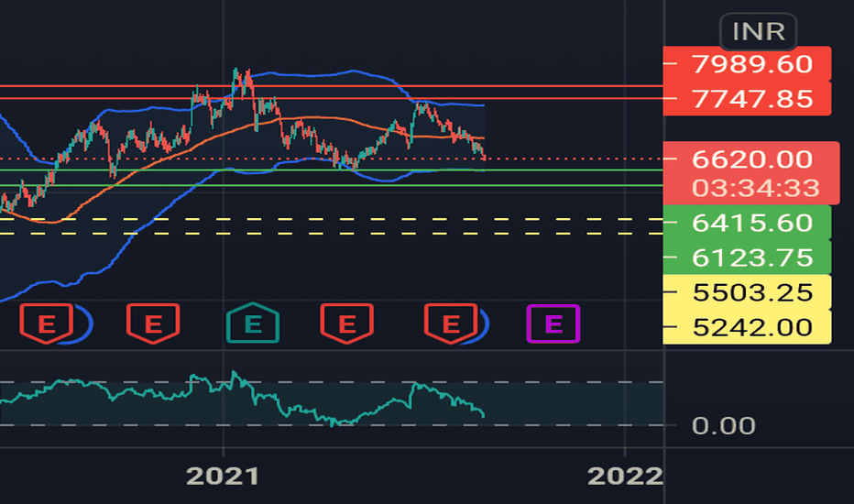Select the 5503.25 yellow price label

click(747, 292)
